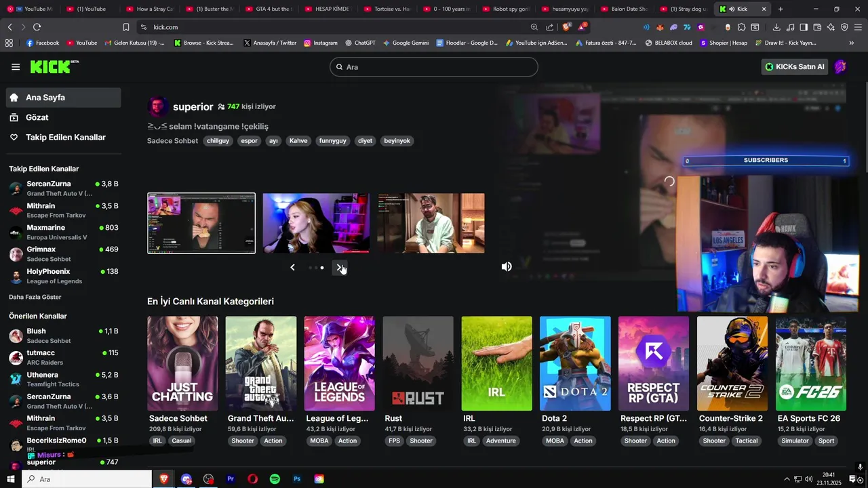
Task: Select Ana Sayfa in the sidebar
Action: pos(64,98)
